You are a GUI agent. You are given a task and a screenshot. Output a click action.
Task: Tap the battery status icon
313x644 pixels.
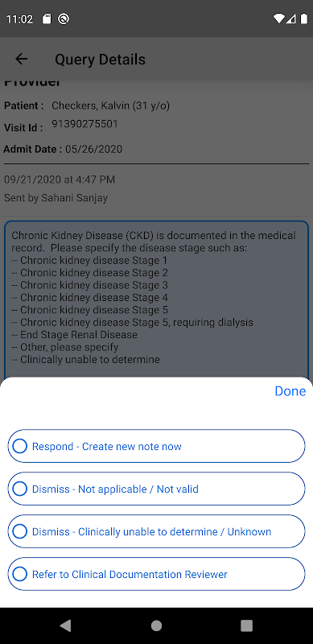(x=304, y=19)
